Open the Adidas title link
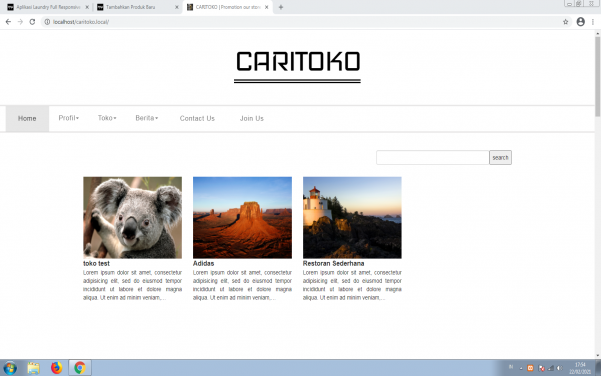 204,263
